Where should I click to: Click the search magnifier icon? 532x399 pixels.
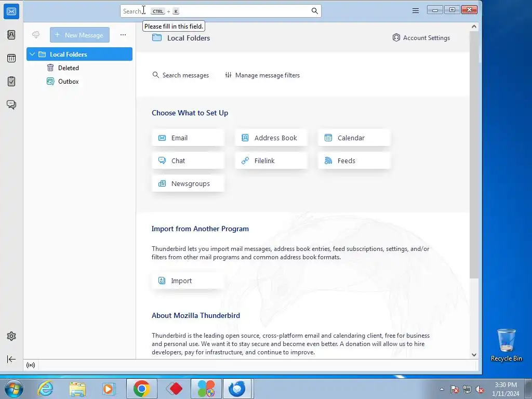point(314,11)
